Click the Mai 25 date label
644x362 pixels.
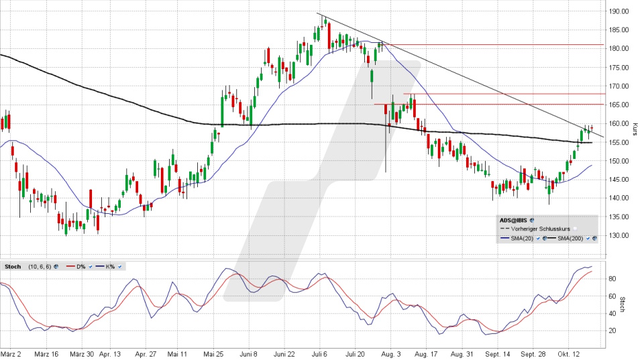(x=213, y=354)
